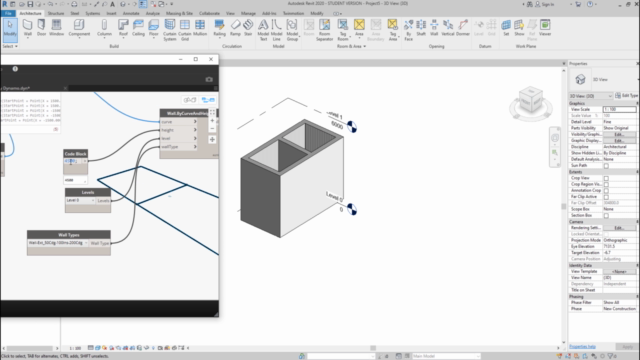Screen dimensions: 640x360
Task: Select the Model Text tool
Action: (x=263, y=30)
